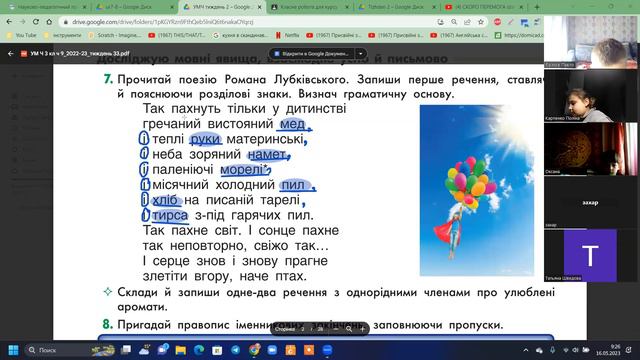
Task: Open Microsoft Store from taskbar
Action: tap(217, 350)
